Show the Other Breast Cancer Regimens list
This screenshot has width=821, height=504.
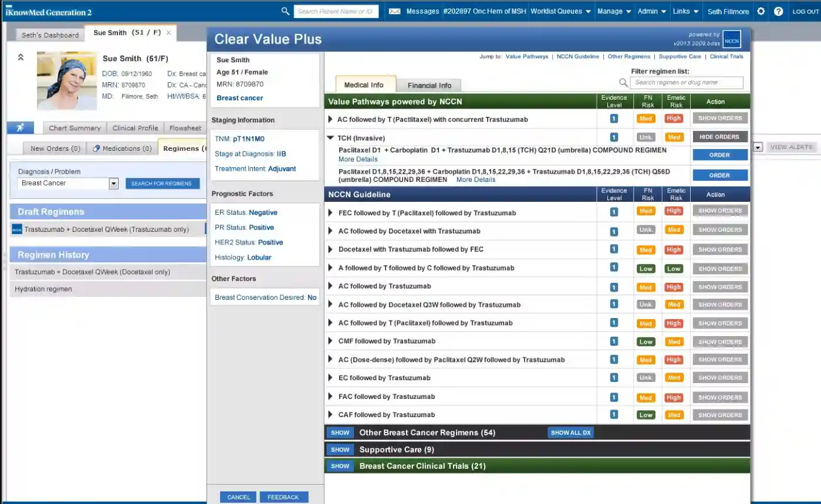coord(339,433)
